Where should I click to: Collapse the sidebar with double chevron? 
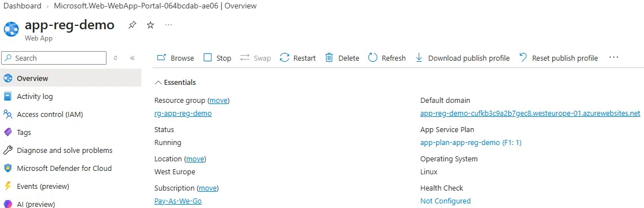tap(132, 58)
